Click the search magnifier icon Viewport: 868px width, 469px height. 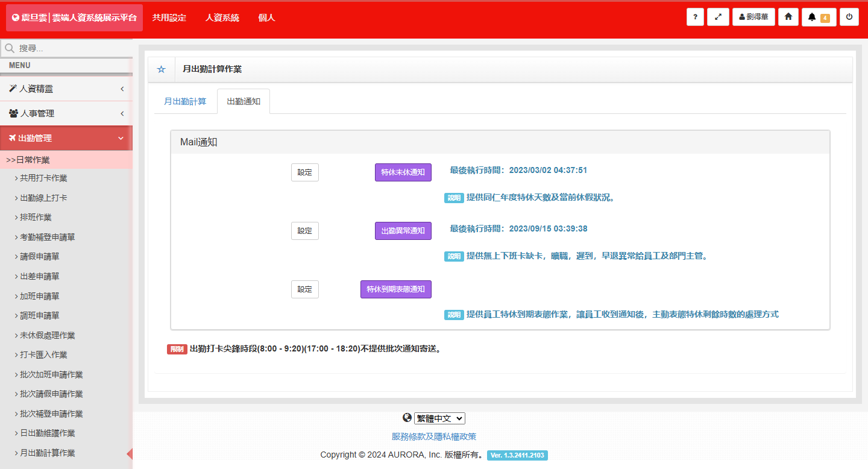point(9,48)
